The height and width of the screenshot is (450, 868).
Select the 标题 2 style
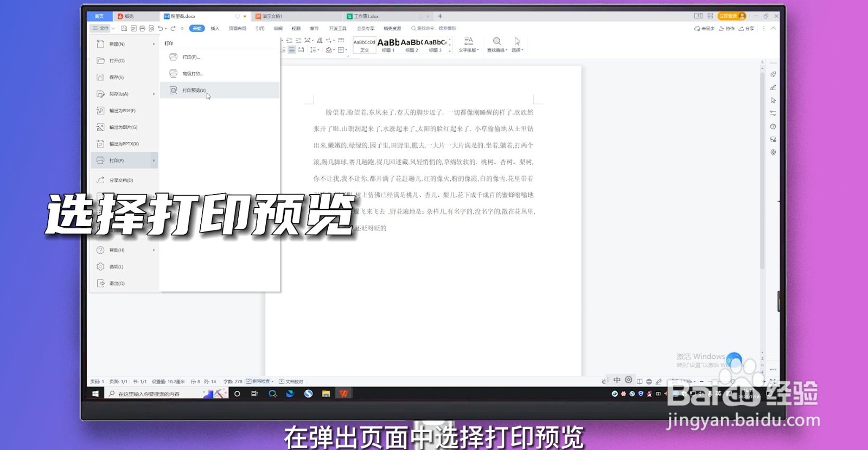pos(411,46)
